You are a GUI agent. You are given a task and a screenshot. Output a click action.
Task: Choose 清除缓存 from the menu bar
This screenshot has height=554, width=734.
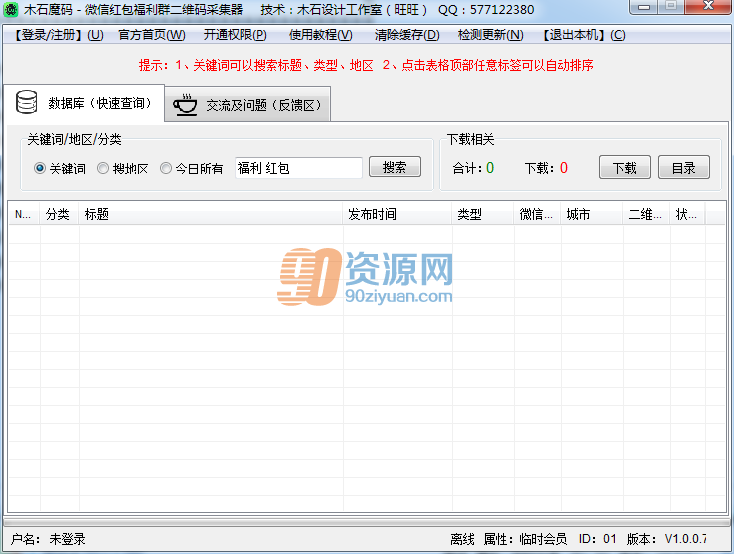(x=407, y=35)
